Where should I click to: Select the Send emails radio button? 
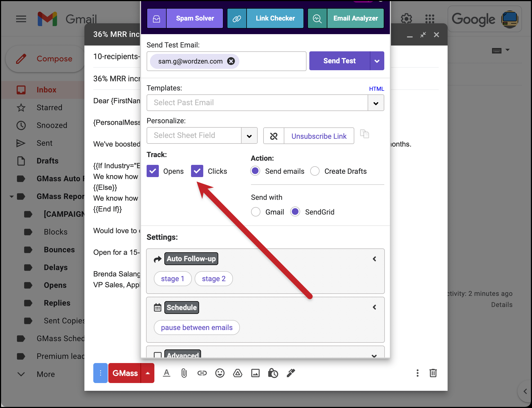pyautogui.click(x=255, y=171)
